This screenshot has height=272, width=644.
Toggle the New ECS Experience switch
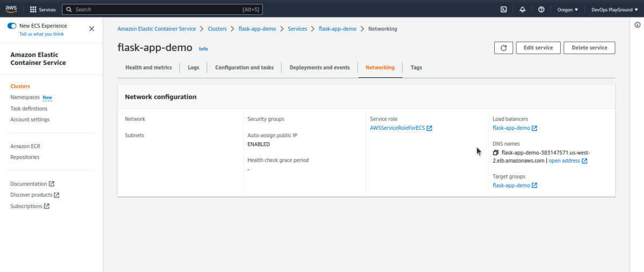(12, 26)
